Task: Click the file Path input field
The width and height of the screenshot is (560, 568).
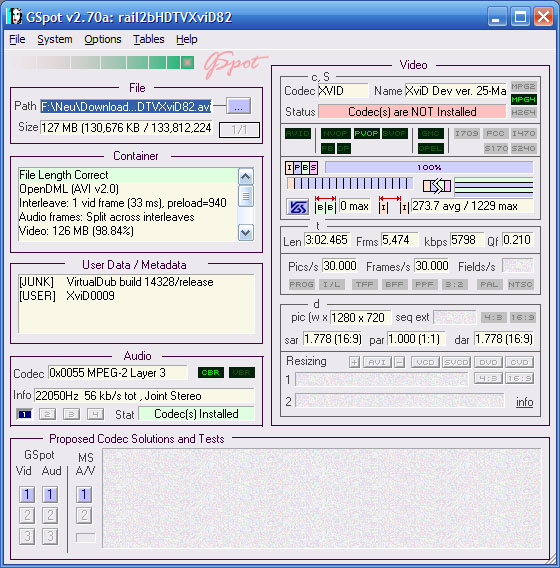Action: coord(126,106)
